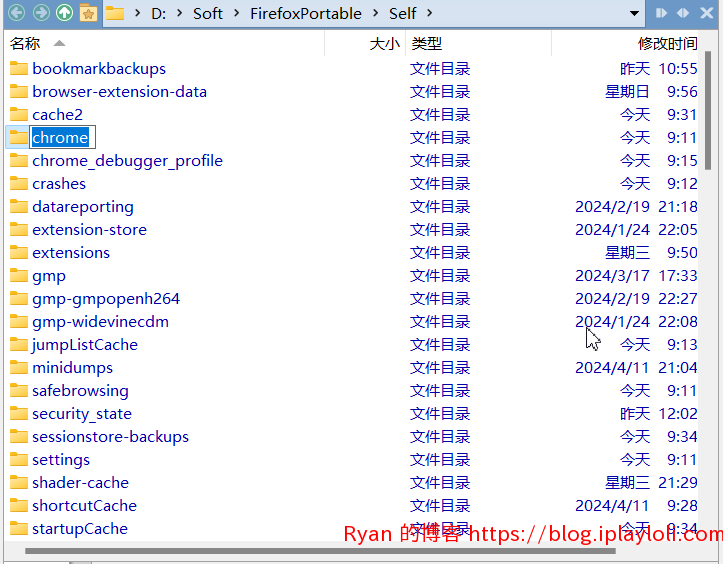Click the horizontal scrollbar thumb
The height and width of the screenshot is (564, 723).
point(320,551)
